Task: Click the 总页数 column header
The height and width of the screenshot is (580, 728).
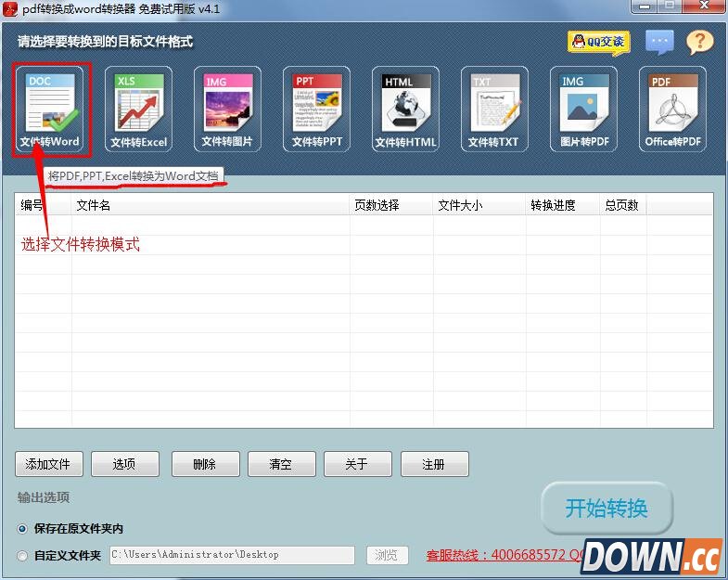Action: (x=623, y=205)
